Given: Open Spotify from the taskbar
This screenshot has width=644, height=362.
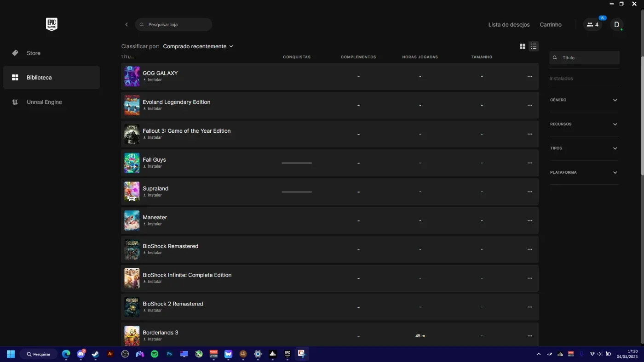Looking at the screenshot, I should pos(155,354).
